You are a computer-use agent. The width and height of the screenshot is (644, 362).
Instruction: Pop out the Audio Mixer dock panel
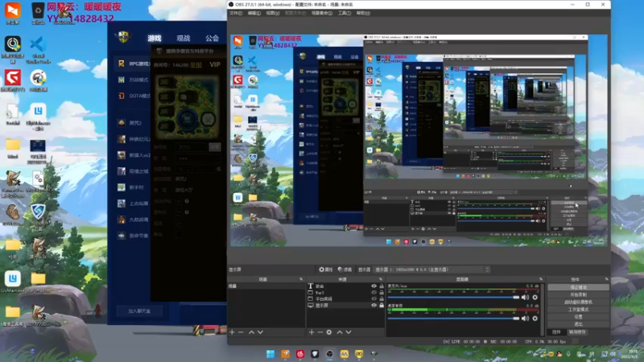(540, 279)
